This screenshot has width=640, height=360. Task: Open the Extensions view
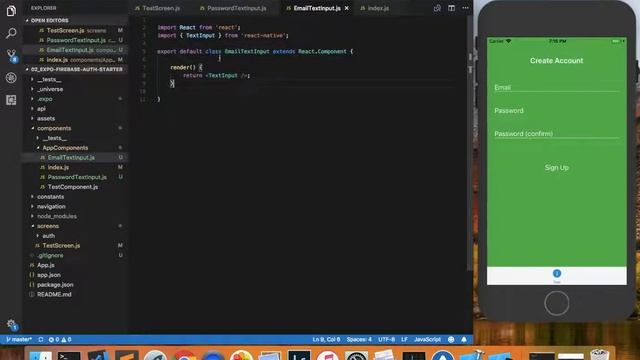11,100
